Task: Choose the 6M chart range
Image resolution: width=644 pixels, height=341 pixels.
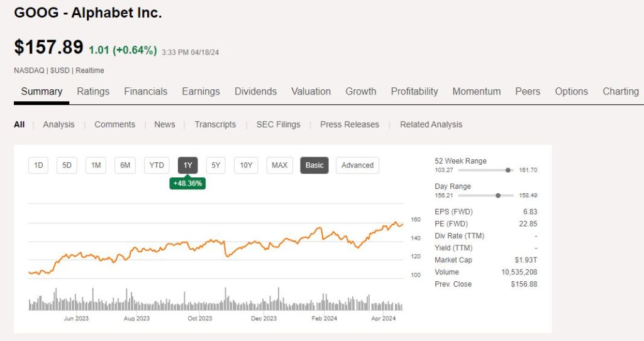Action: pyautogui.click(x=125, y=165)
